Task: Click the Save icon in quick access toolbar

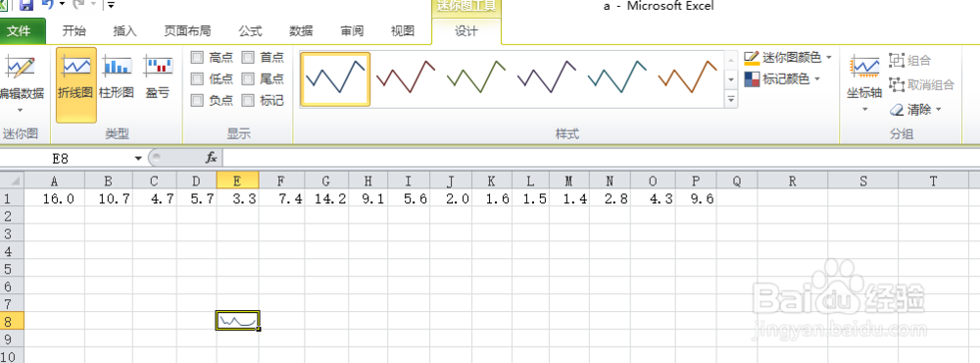Action: click(x=26, y=6)
